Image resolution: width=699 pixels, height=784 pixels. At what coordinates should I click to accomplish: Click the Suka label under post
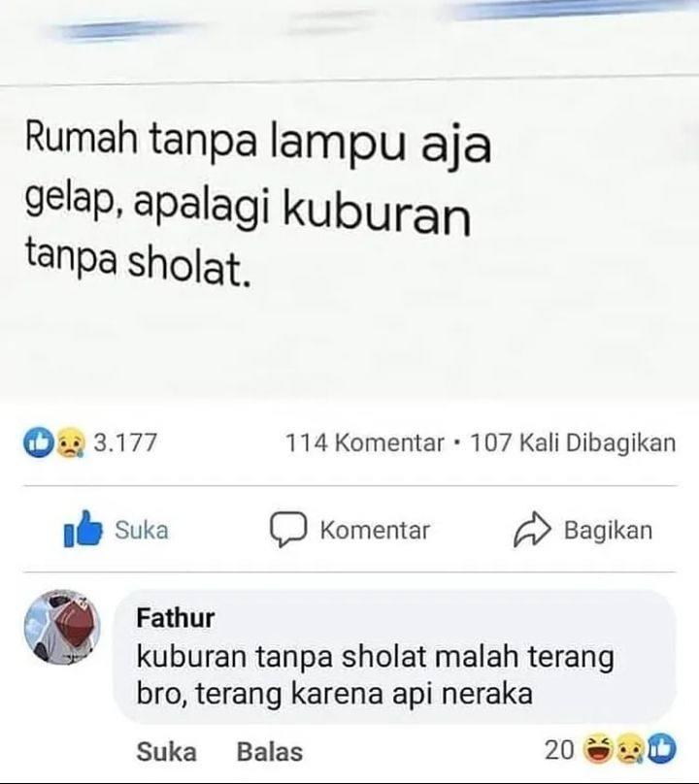pos(142,530)
